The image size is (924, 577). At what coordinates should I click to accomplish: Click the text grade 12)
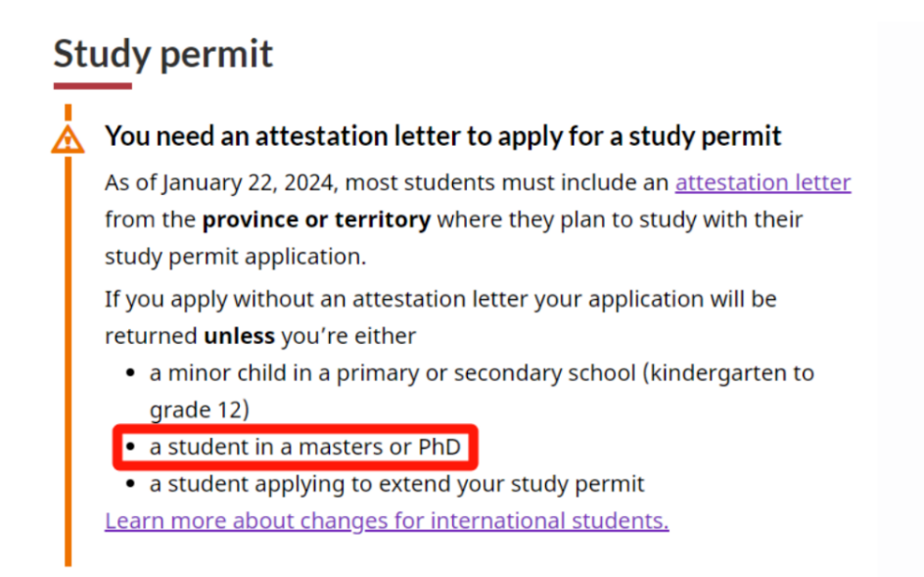pos(199,410)
